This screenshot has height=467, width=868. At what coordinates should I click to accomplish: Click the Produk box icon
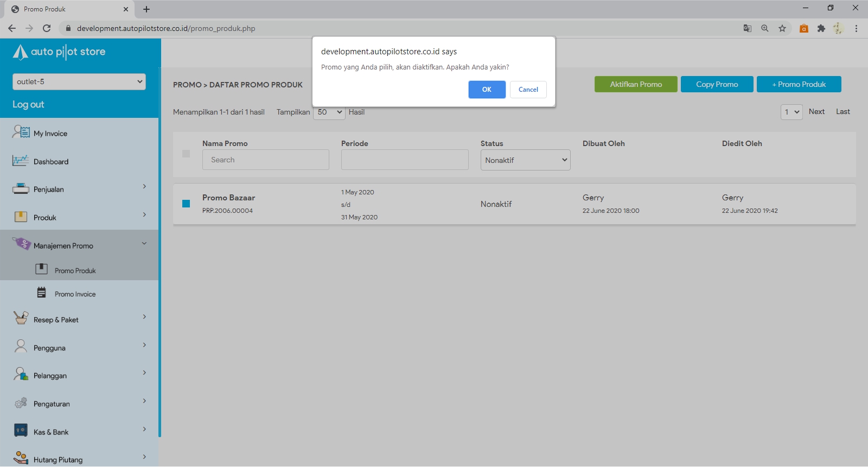pos(21,217)
